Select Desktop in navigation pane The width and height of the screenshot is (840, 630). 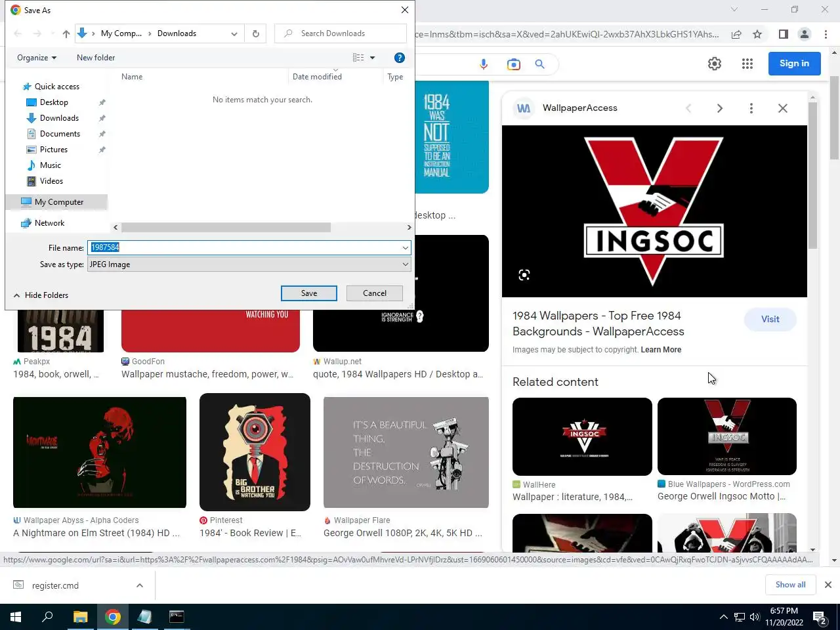[48, 102]
